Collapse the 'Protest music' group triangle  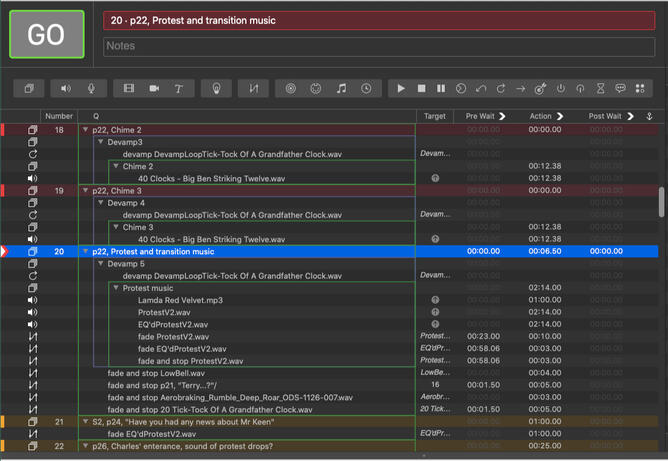(115, 288)
